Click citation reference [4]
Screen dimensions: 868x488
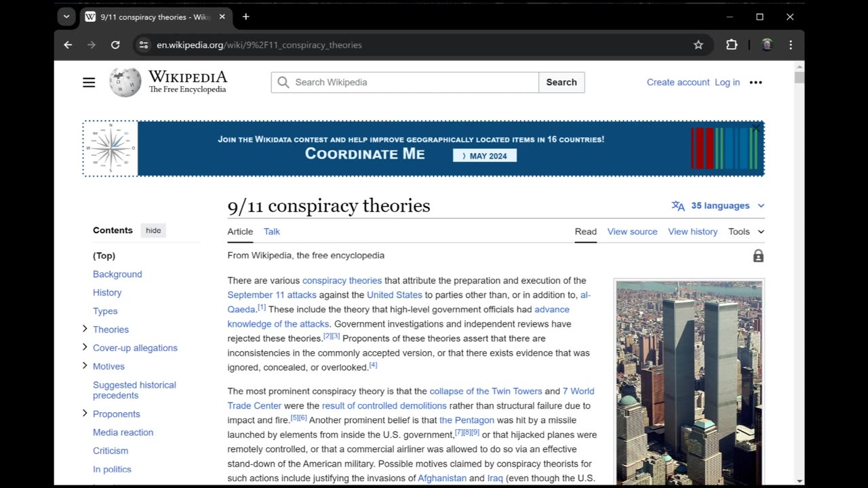point(373,365)
